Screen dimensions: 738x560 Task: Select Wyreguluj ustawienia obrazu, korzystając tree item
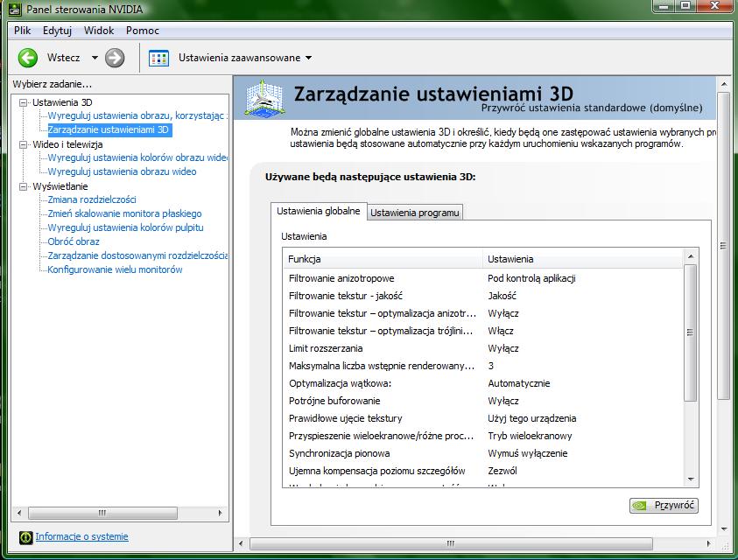[x=137, y=115]
